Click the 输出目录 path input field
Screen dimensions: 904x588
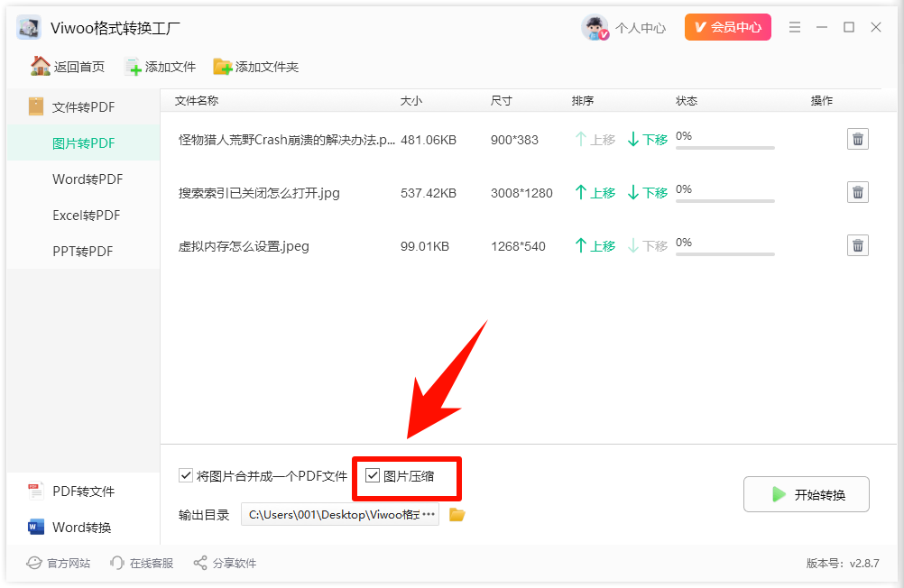point(340,514)
